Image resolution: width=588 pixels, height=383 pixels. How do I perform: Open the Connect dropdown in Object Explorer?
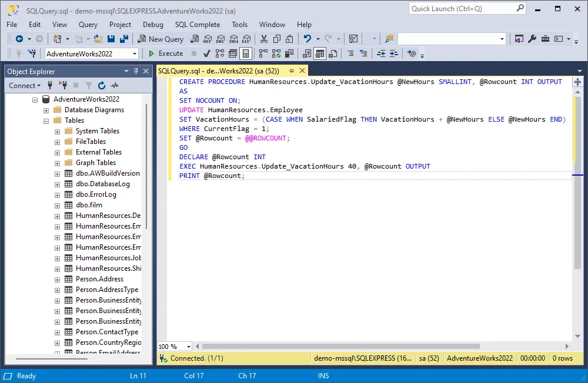(25, 85)
